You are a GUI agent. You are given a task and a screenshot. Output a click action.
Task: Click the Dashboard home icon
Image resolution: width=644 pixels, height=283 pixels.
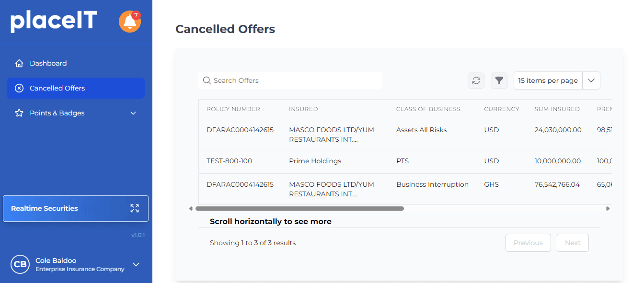click(x=19, y=63)
